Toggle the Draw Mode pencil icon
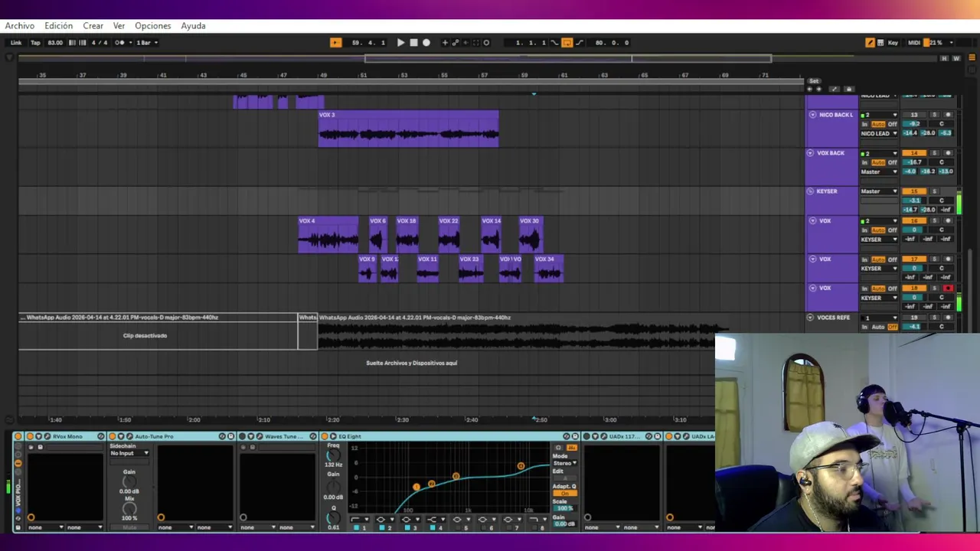 point(870,43)
